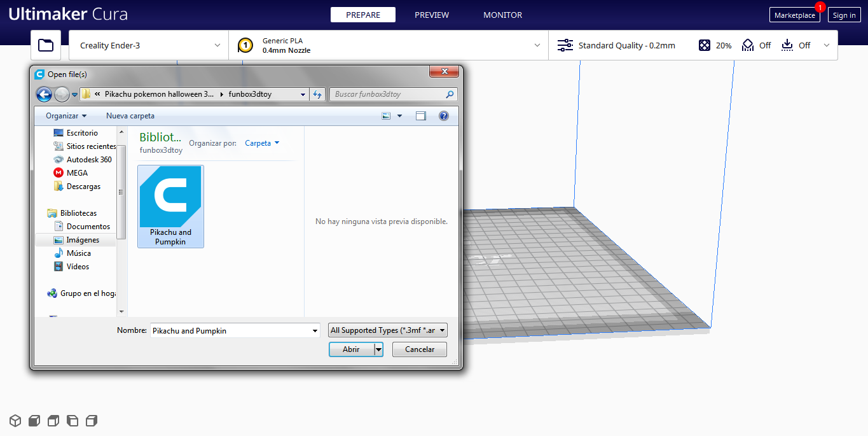The height and width of the screenshot is (436, 868).
Task: Open print settings via sliders icon
Action: [565, 45]
